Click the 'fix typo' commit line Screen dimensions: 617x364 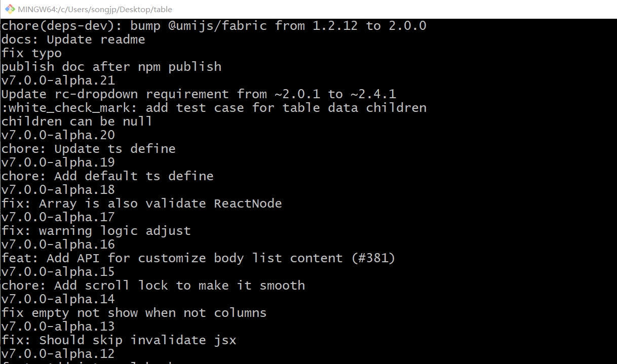31,53
